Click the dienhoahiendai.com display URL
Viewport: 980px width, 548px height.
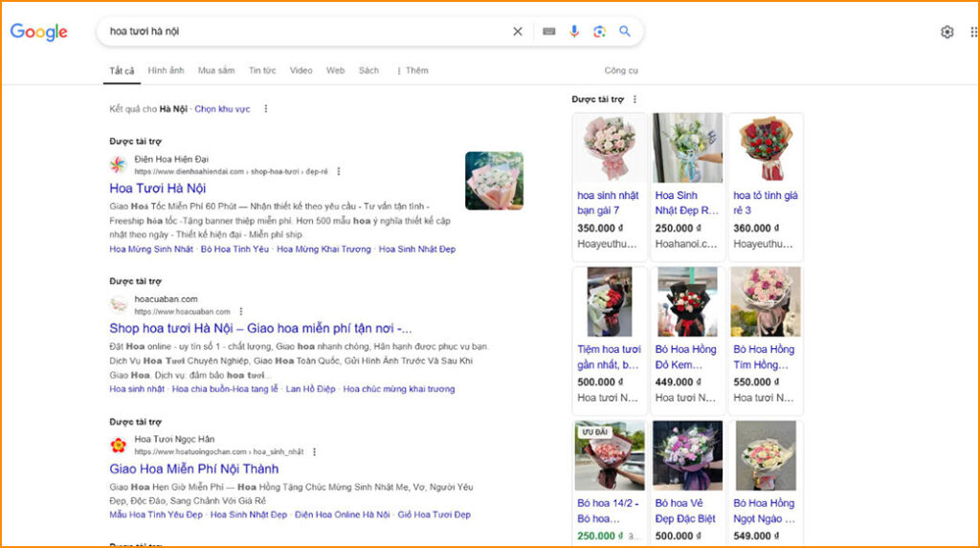[x=232, y=171]
